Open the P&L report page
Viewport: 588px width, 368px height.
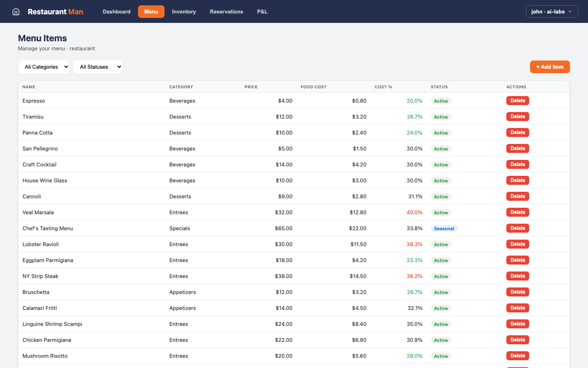pyautogui.click(x=262, y=11)
